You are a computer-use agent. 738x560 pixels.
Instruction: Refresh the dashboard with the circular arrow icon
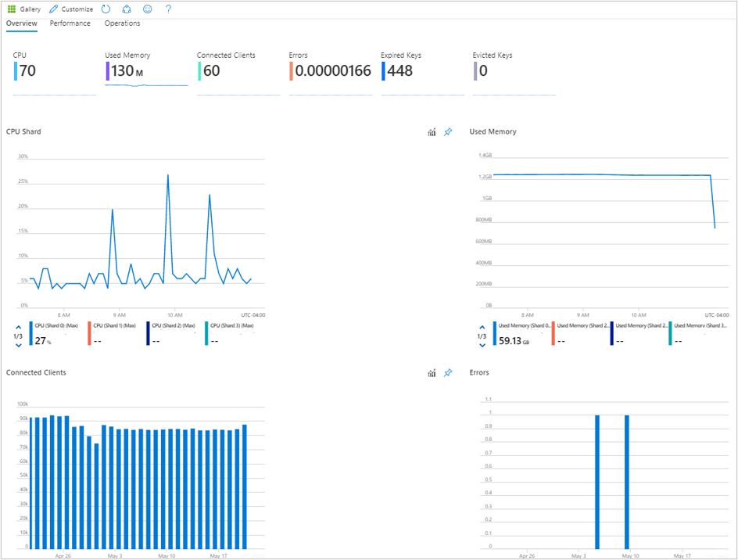106,9
